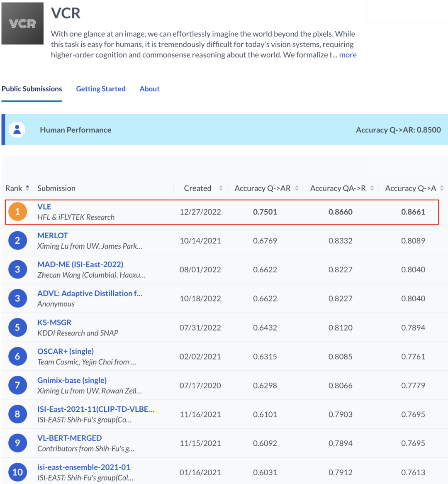Viewport: 448px width, 484px height.
Task: Click the Human Performance person icon
Action: pyautogui.click(x=17, y=130)
